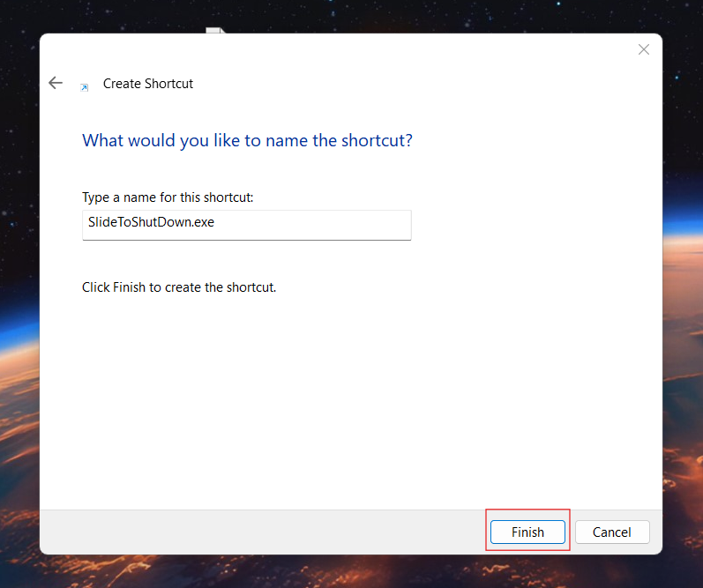Click the starry wallpaper above the dialog
This screenshot has width=703, height=588.
pos(441,15)
